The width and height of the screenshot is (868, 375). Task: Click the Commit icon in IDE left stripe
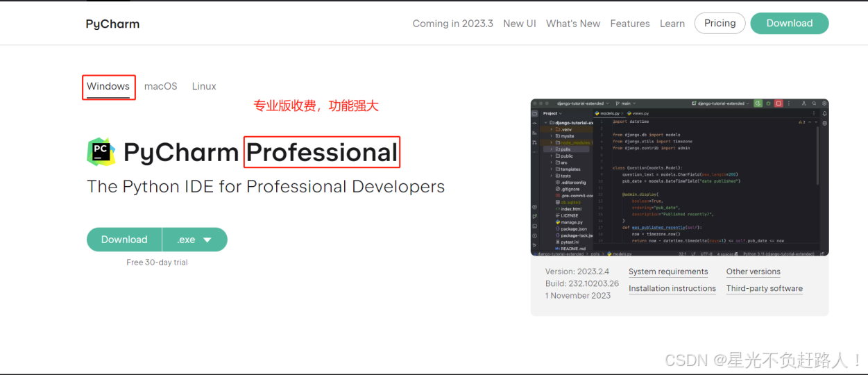coord(534,123)
